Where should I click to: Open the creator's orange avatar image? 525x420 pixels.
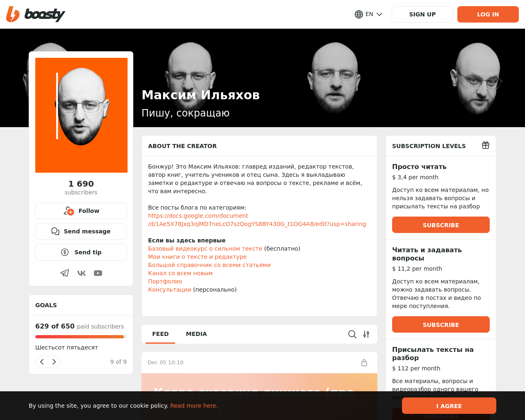(x=81, y=115)
